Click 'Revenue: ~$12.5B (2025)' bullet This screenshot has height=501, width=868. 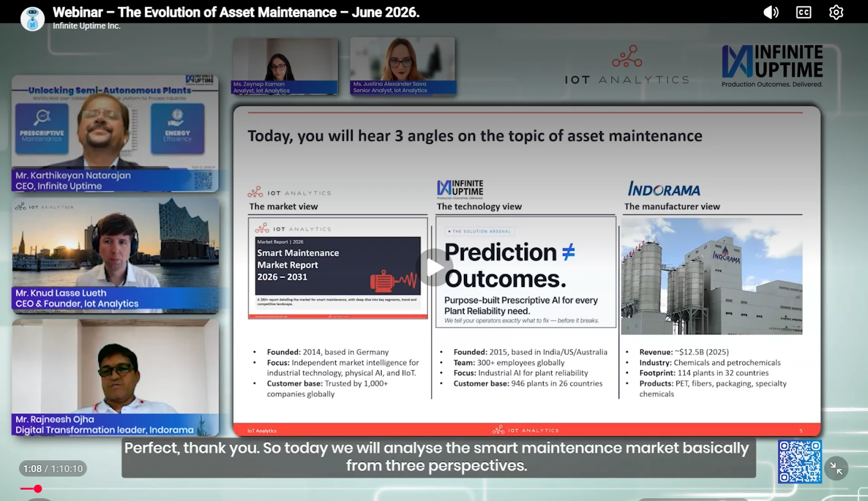pyautogui.click(x=684, y=352)
